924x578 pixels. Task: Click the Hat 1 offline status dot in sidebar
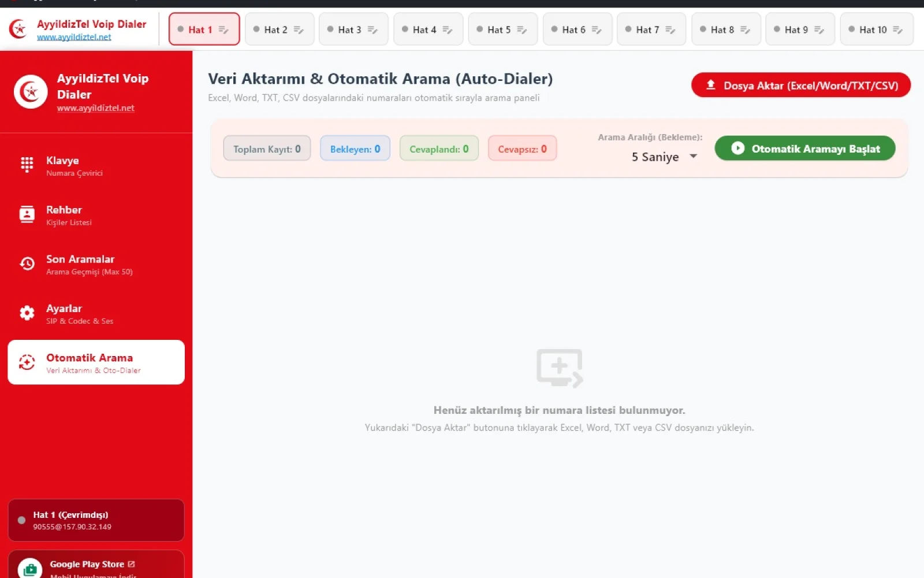[x=21, y=520]
